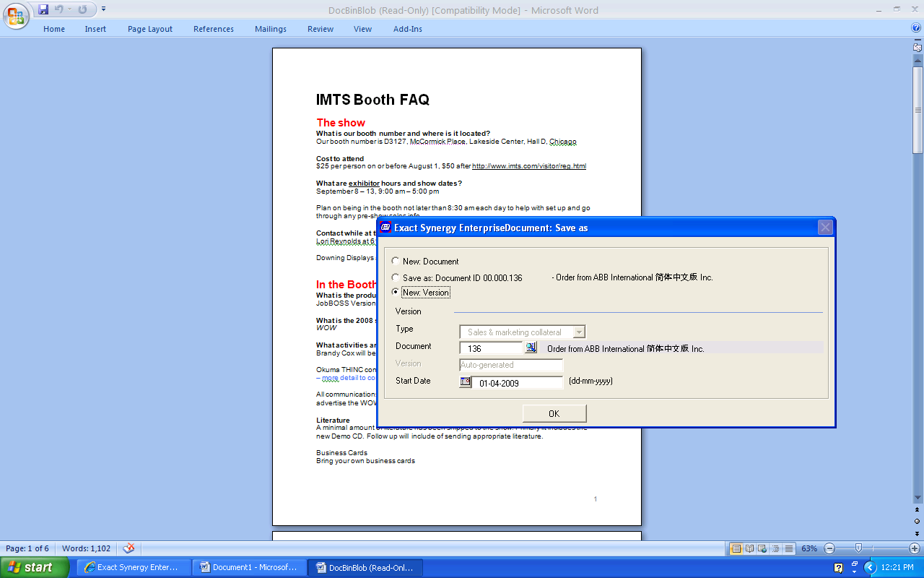Image resolution: width=924 pixels, height=578 pixels.
Task: Click 'Order from ABB International' text beside Document field
Action: [x=626, y=349]
